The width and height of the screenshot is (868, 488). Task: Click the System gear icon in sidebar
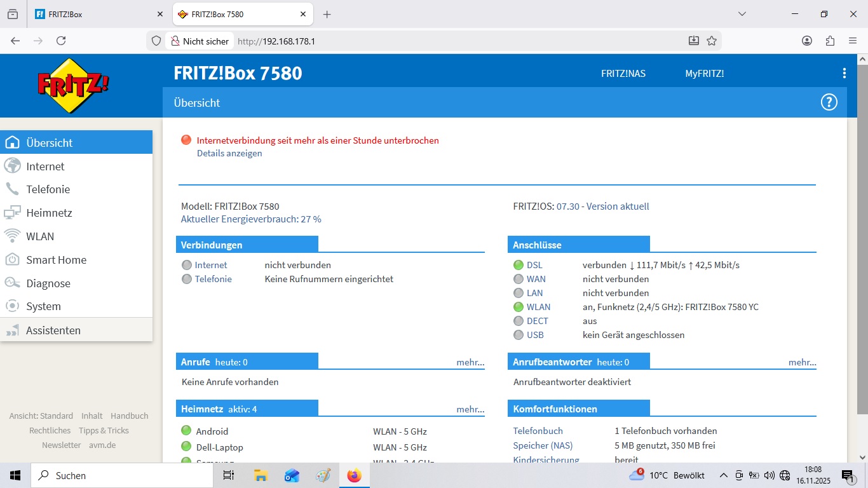click(x=12, y=306)
